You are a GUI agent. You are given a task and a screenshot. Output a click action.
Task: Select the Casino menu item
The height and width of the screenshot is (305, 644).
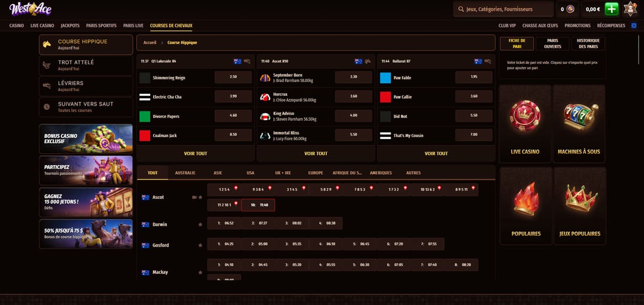17,25
